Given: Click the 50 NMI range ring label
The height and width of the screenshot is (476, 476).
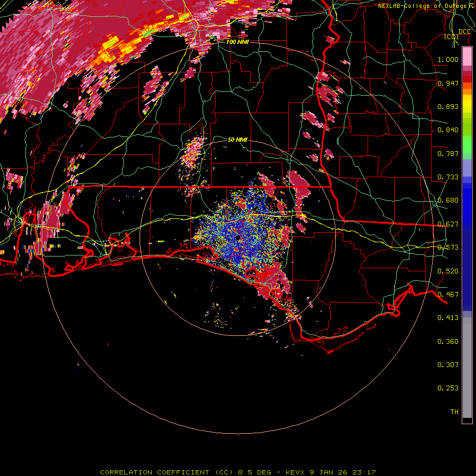Looking at the screenshot, I should click(237, 140).
